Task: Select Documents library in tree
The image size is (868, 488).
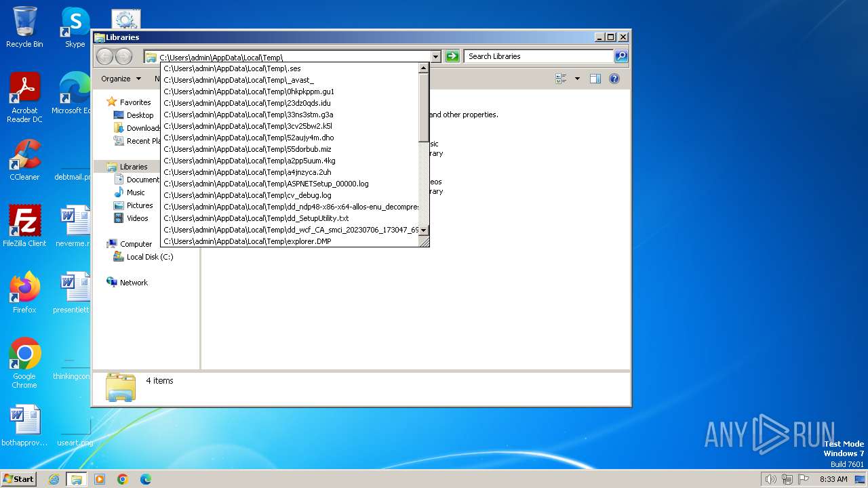Action: 137,180
